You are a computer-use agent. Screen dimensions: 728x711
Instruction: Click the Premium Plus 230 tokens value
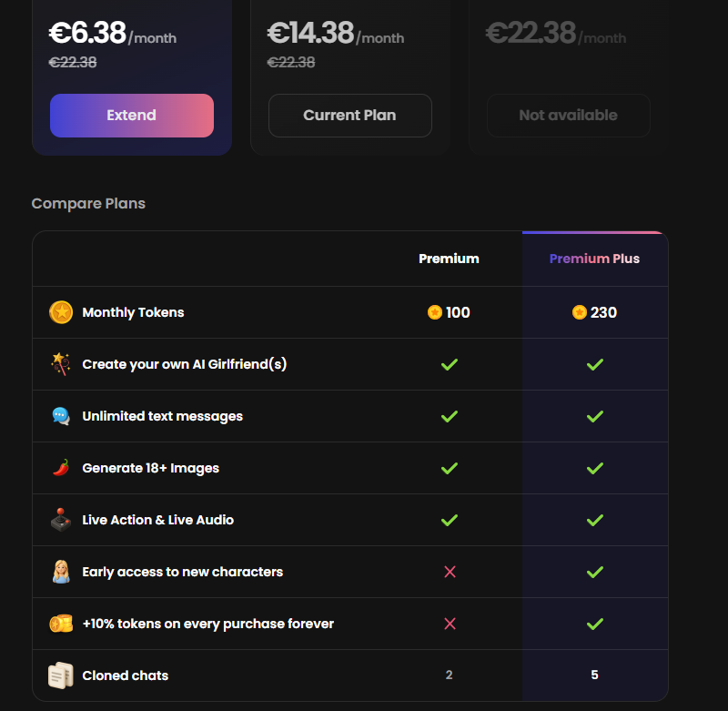[x=603, y=312]
